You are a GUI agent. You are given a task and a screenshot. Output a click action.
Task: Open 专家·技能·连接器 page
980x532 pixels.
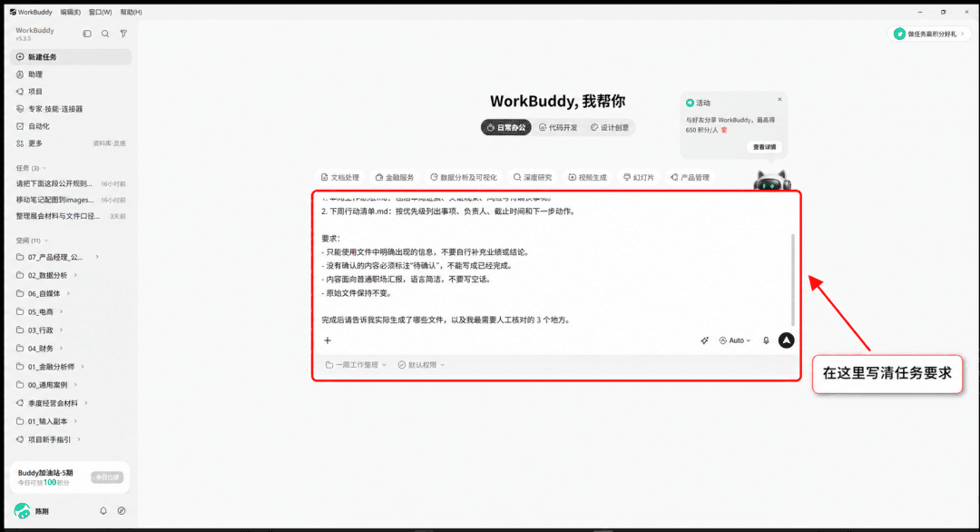pyautogui.click(x=71, y=109)
